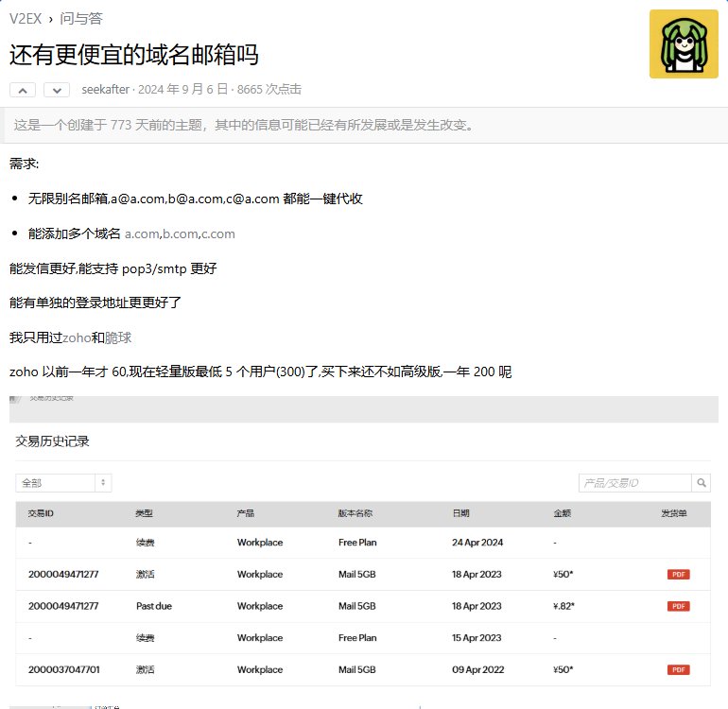728x709 pixels.
Task: Open PDF for 18 Apr 2023 激活 row
Action: pyautogui.click(x=678, y=575)
